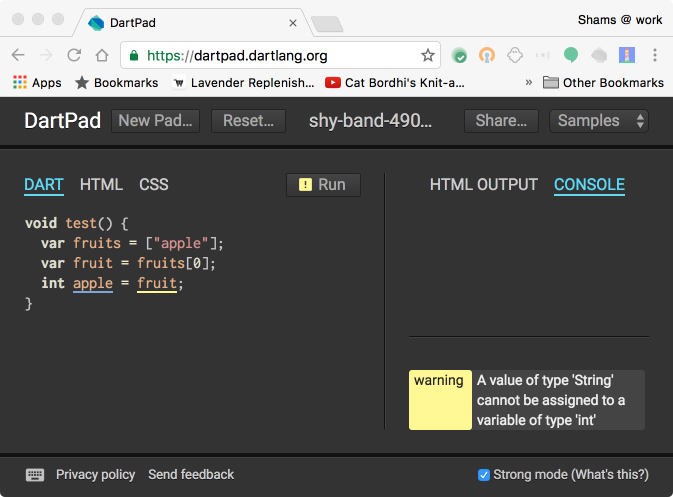Screen dimensions: 673x497
Task: Expand the hidden bookmarks overflow chevron
Action: [528, 83]
